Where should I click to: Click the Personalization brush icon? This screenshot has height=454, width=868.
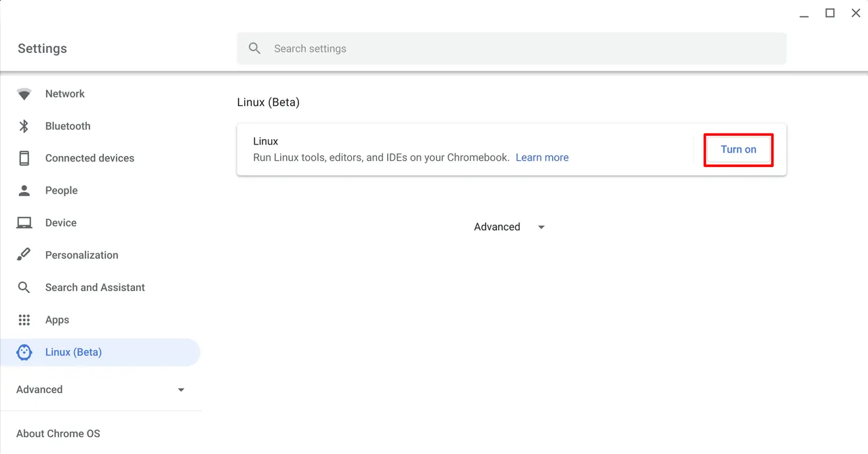click(24, 255)
